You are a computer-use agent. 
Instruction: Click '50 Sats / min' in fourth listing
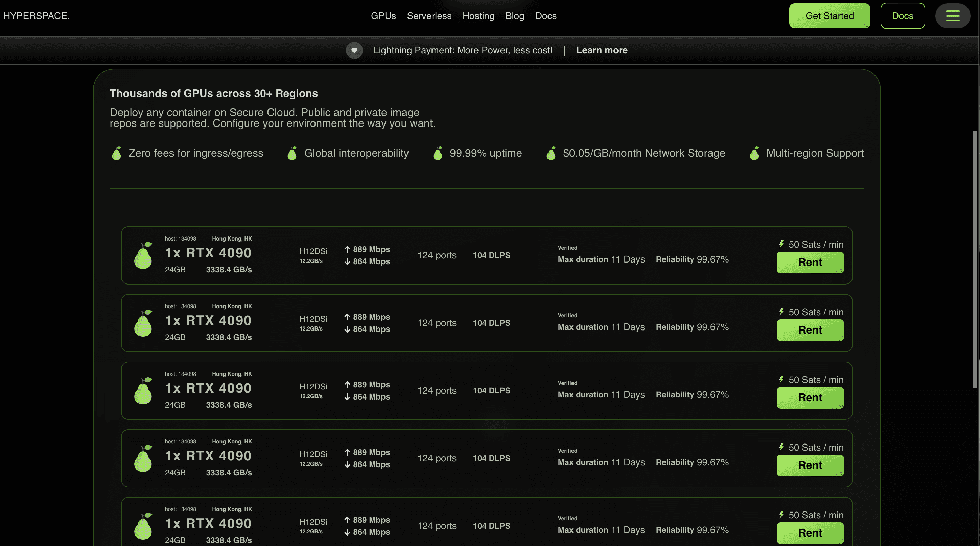pos(816,448)
